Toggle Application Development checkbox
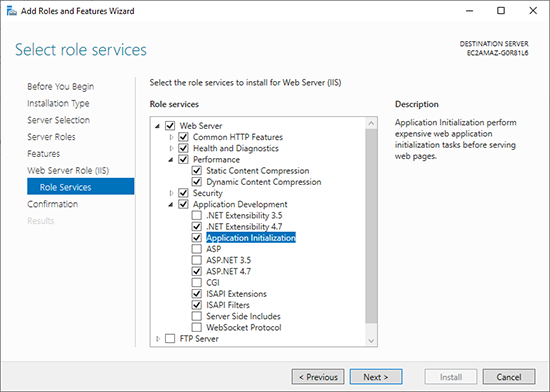This screenshot has height=392, width=550. (x=183, y=204)
